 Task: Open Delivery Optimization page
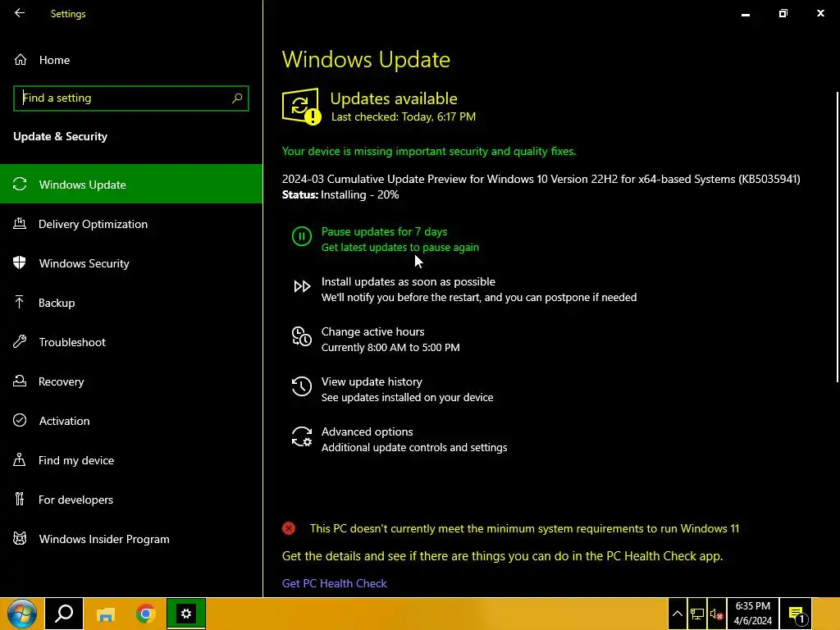(x=131, y=224)
